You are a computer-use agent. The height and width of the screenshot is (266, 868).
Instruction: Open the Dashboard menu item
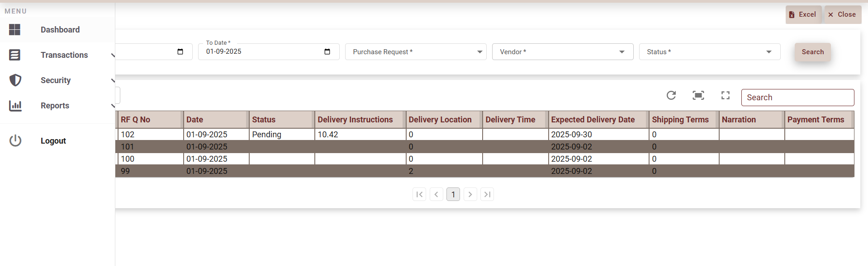[x=60, y=30]
